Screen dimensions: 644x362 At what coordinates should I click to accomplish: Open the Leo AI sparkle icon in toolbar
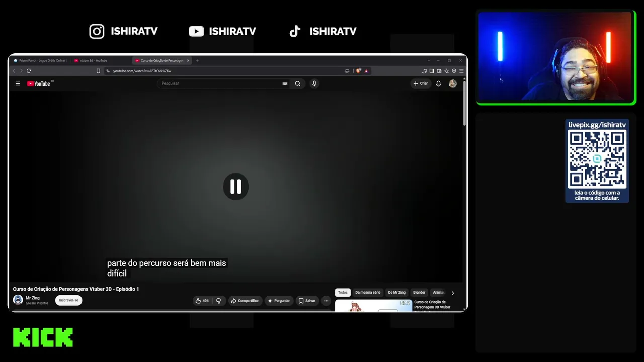446,71
